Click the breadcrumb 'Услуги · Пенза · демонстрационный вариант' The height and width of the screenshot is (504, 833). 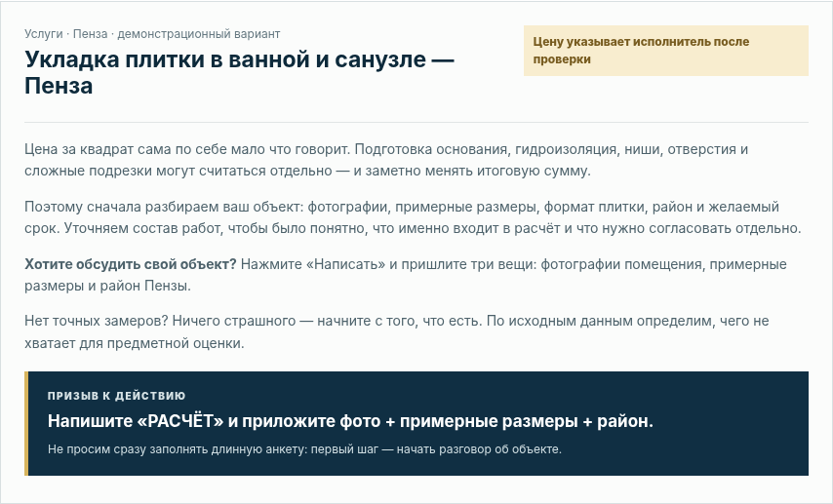[x=152, y=34]
